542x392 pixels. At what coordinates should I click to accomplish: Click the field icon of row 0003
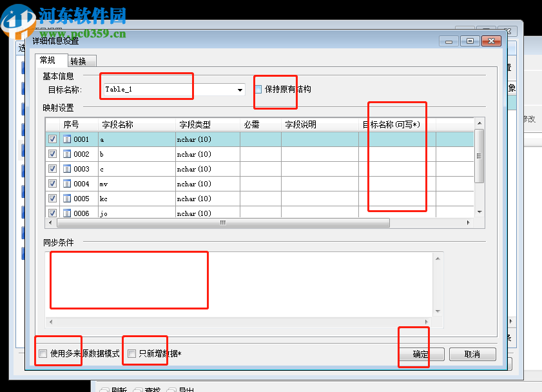67,169
